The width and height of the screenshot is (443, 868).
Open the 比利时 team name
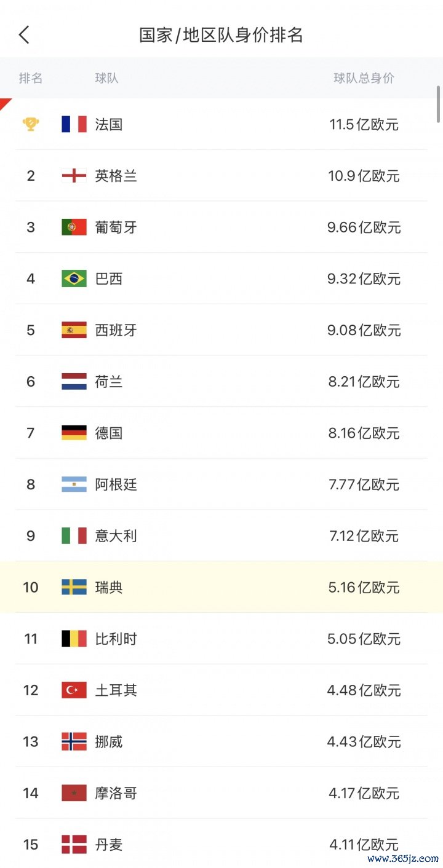click(x=116, y=639)
